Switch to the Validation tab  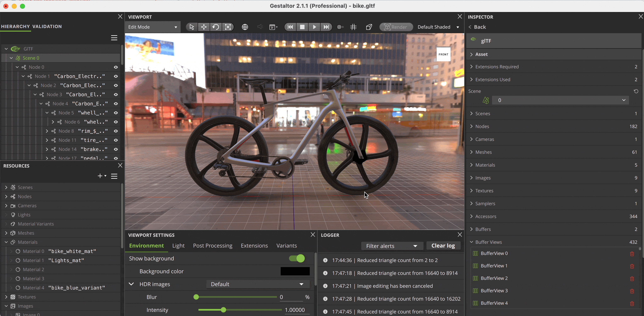point(47,27)
